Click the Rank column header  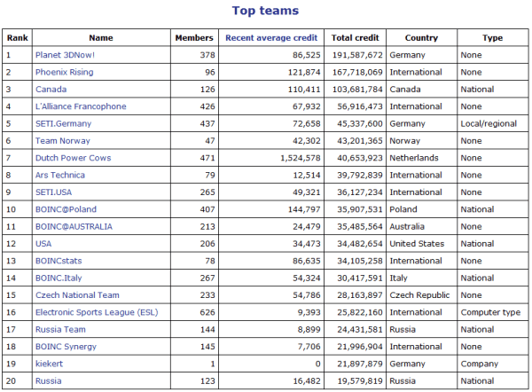pyautogui.click(x=18, y=37)
